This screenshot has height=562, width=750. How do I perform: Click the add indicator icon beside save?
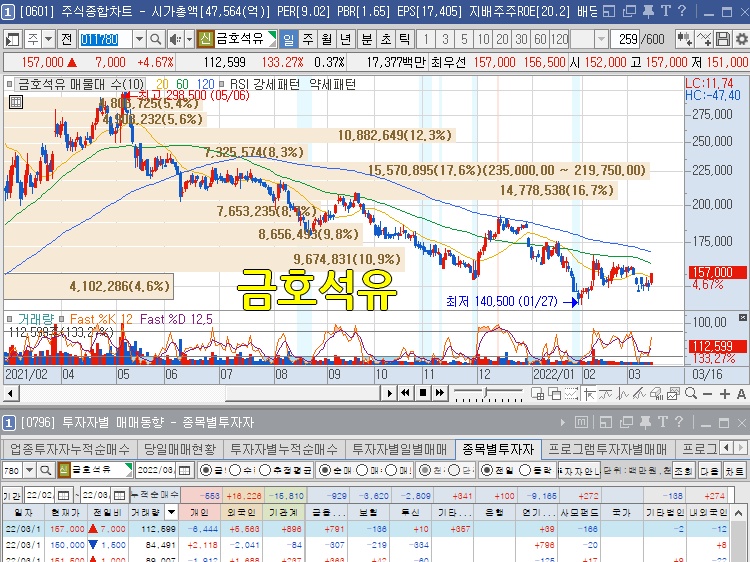(704, 39)
